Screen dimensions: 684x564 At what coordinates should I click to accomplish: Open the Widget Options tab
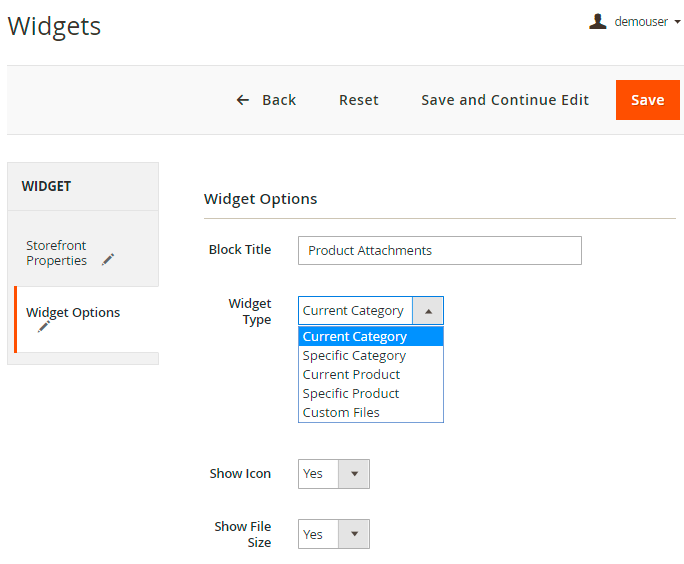73,313
